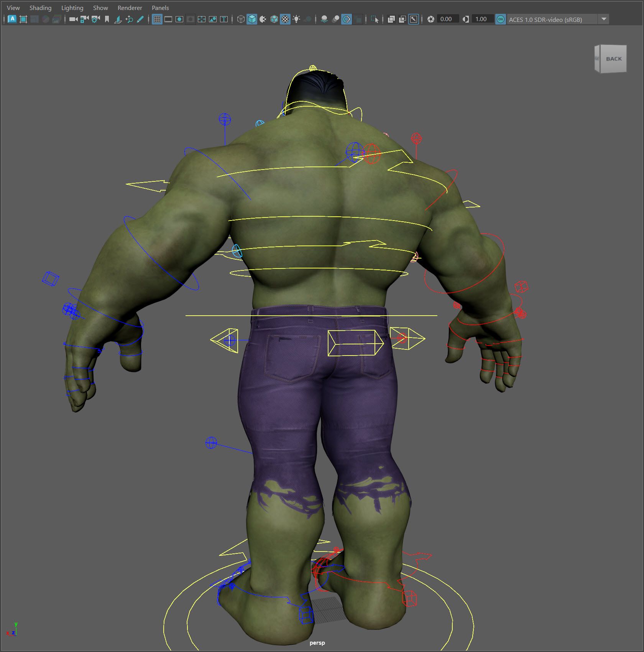Image resolution: width=644 pixels, height=652 pixels.
Task: Open the Lighting menu
Action: (x=72, y=8)
